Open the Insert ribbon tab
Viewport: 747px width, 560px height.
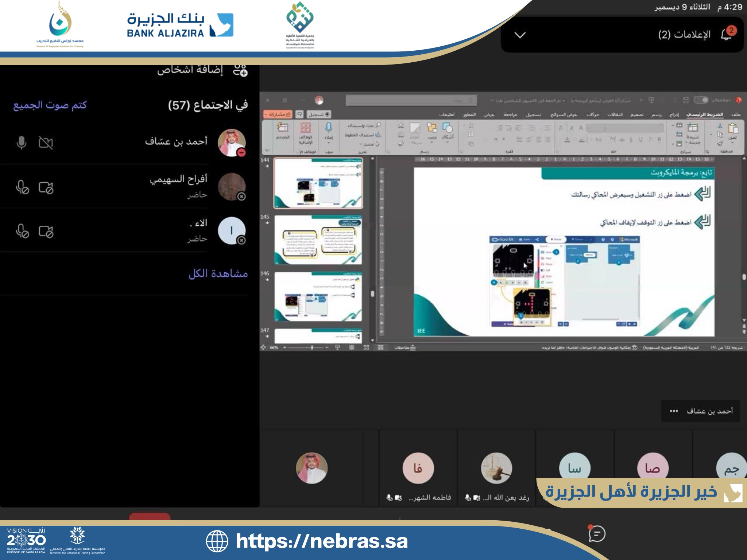[674, 114]
